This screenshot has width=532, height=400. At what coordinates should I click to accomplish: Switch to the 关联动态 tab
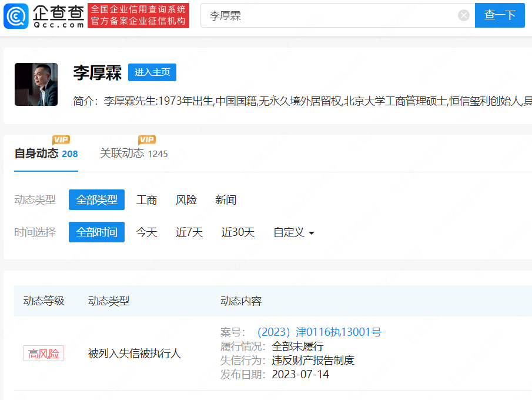[x=133, y=154]
